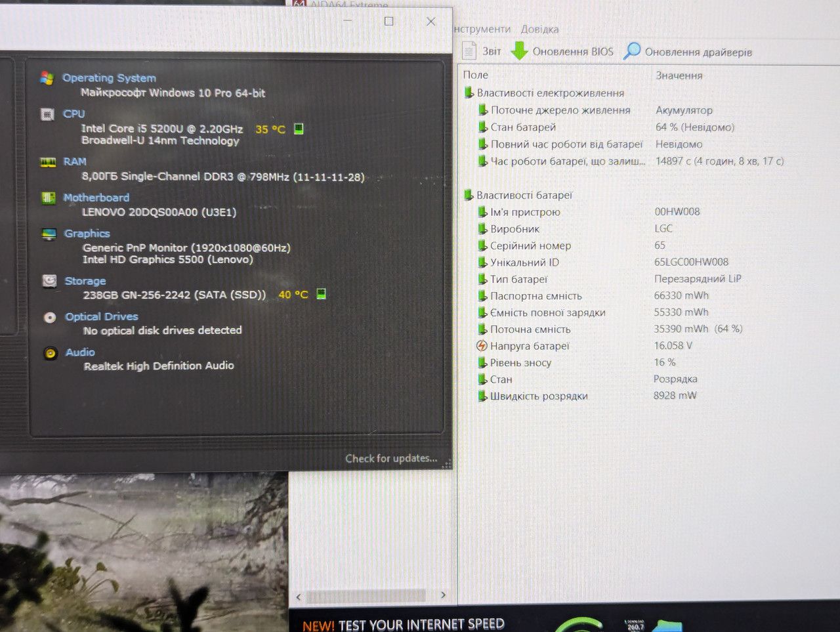Click Check for updates link
The image size is (840, 632).
(x=391, y=458)
